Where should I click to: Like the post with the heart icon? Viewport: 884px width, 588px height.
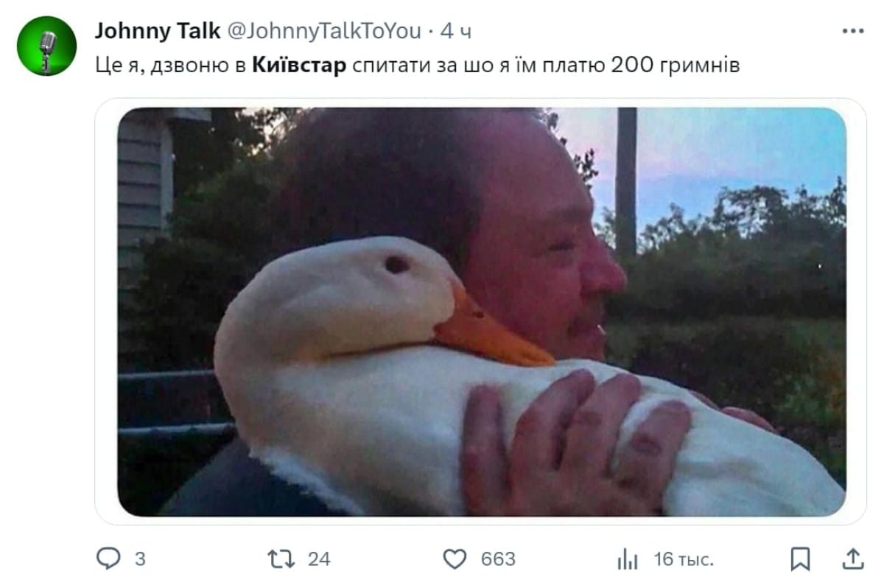[455, 559]
